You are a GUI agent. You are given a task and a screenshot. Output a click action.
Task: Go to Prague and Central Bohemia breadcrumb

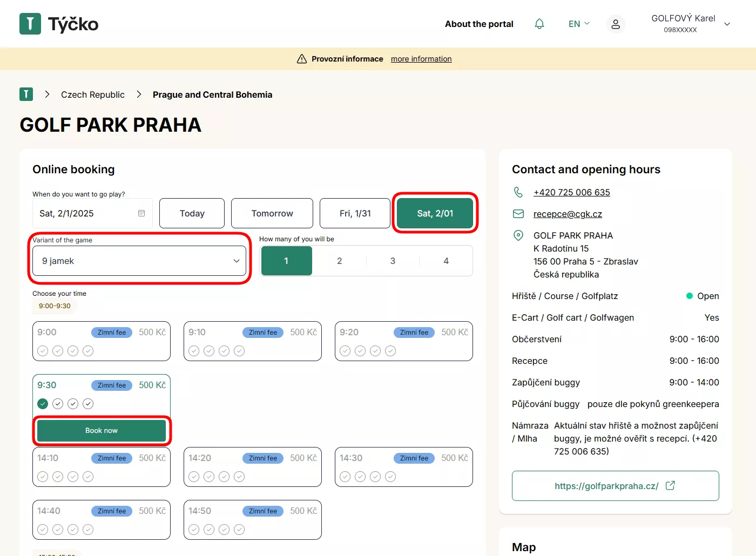click(x=212, y=94)
